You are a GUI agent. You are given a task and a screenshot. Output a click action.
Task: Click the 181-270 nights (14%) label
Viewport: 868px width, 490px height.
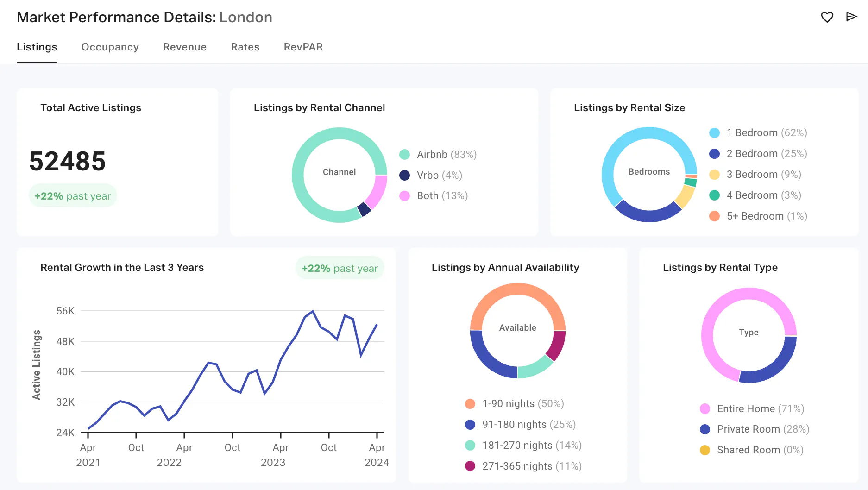tap(532, 446)
